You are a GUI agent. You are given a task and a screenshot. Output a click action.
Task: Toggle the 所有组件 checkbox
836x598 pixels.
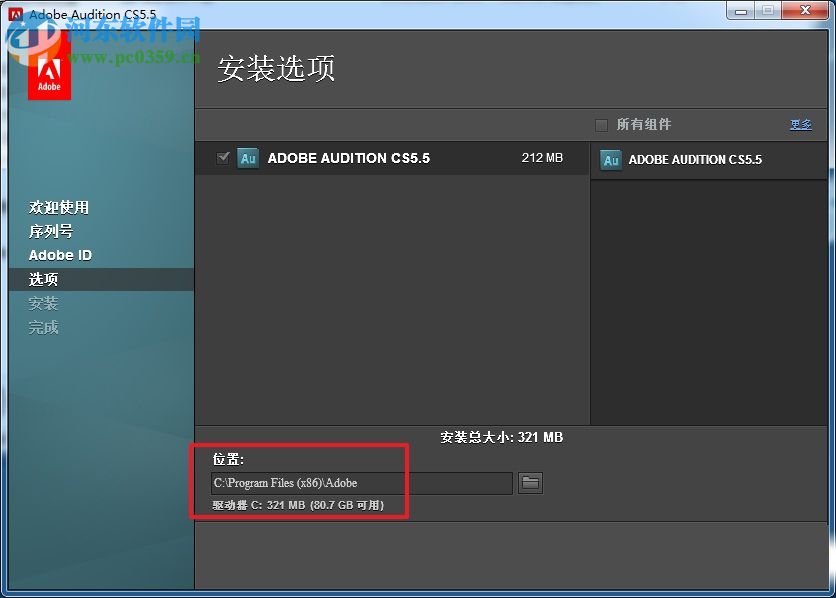pyautogui.click(x=601, y=125)
